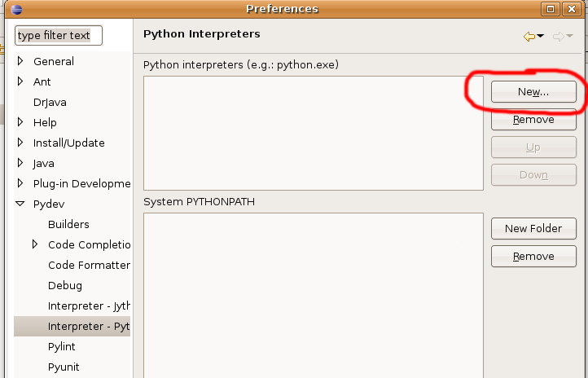This screenshot has width=588, height=378.
Task: Click New... to add Python interpreter
Action: coord(533,92)
